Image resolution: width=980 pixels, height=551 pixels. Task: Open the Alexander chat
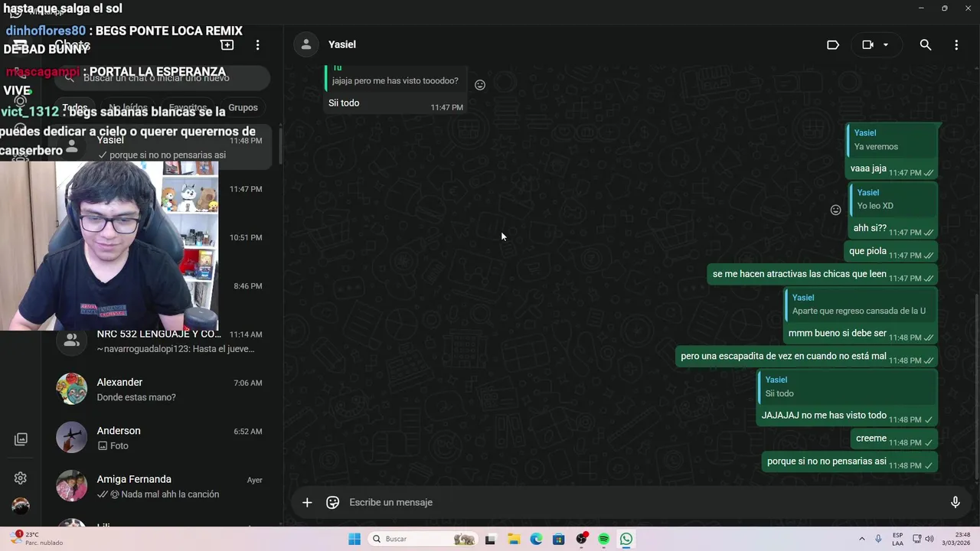(x=159, y=390)
